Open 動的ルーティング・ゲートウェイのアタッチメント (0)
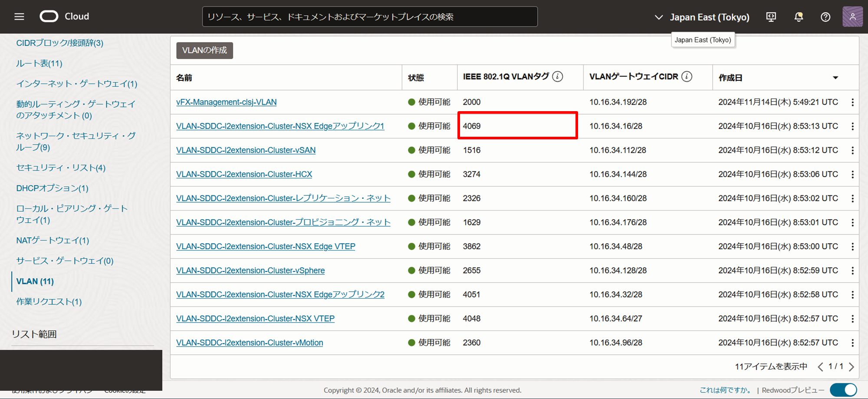Viewport: 868px width, 399px height. [x=76, y=110]
